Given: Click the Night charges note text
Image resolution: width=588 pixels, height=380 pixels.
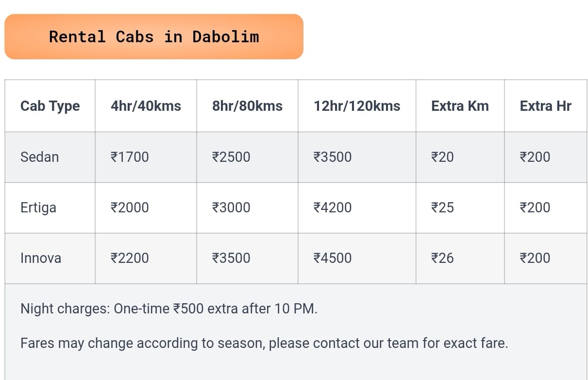Looking at the screenshot, I should tap(168, 309).
